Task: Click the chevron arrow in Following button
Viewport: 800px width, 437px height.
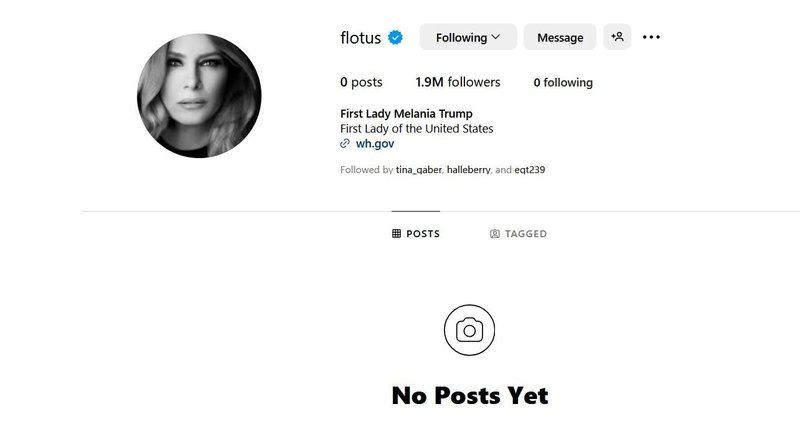Action: point(495,37)
